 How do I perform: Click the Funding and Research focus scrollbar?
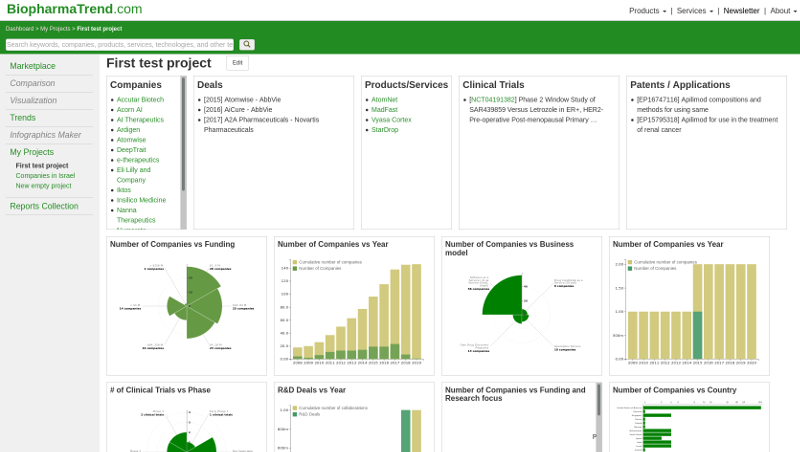[599, 417]
